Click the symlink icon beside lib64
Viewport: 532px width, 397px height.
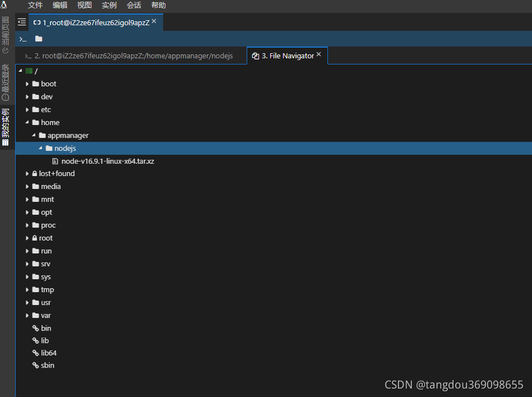36,353
